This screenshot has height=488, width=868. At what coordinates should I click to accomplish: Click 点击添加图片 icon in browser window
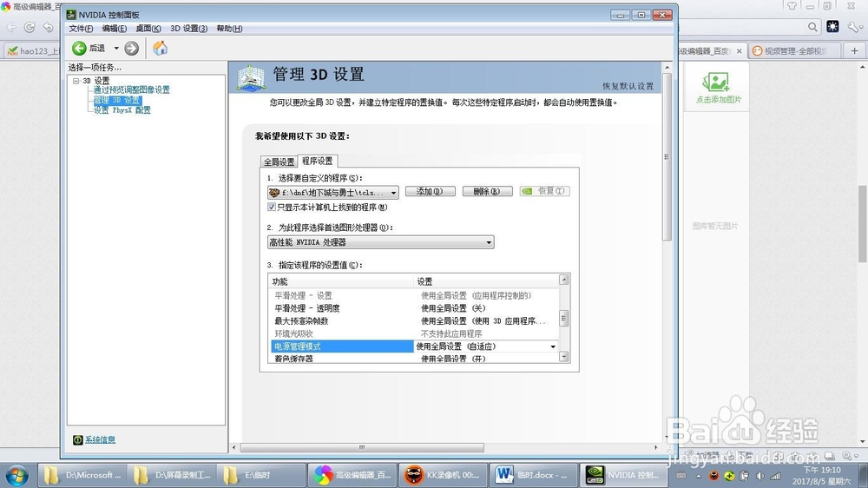716,82
